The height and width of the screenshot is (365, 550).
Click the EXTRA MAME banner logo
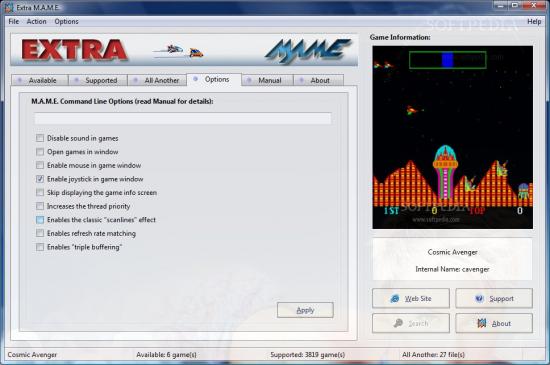184,50
